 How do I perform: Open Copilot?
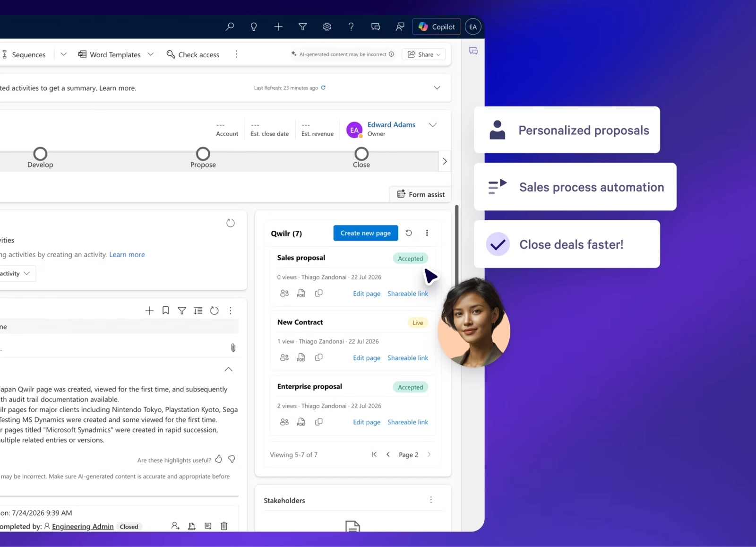437,27
